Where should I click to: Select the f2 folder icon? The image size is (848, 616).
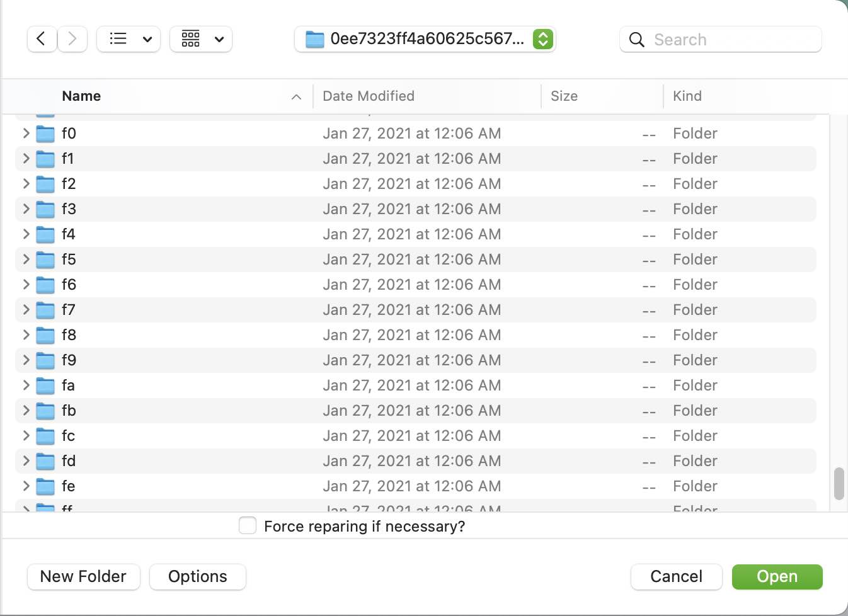tap(45, 184)
